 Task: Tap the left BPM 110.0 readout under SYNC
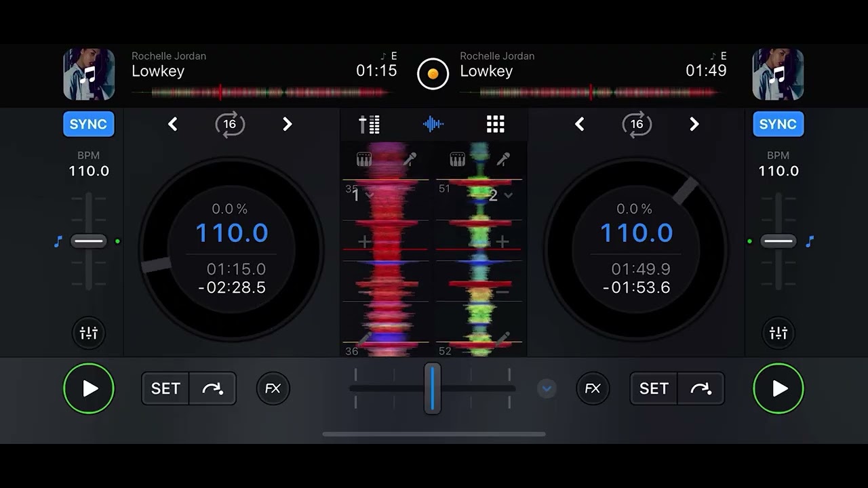89,171
